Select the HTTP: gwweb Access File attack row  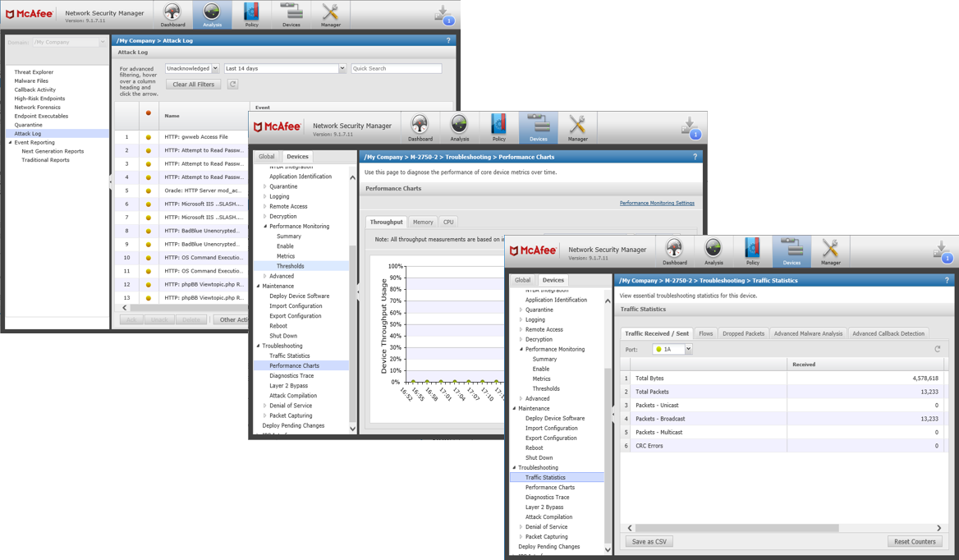pyautogui.click(x=181, y=137)
